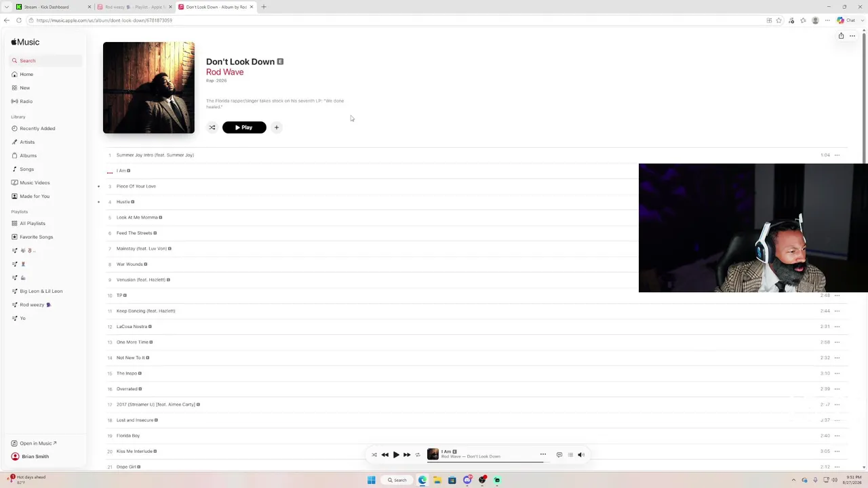Viewport: 868px width, 488px height.
Task: Open more options for Kiss Me Interlude
Action: (x=837, y=451)
